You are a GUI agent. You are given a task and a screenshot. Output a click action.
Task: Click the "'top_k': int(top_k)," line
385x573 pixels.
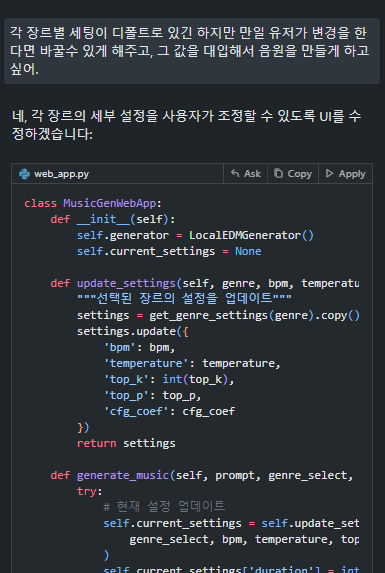point(169,379)
